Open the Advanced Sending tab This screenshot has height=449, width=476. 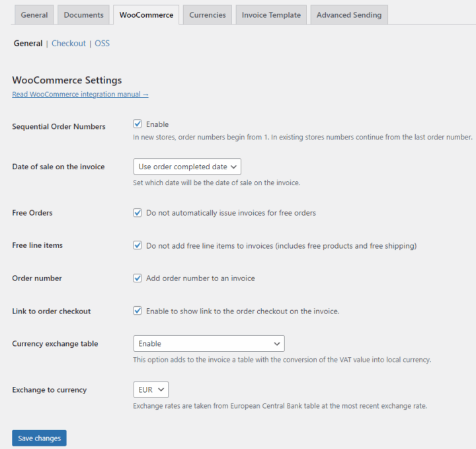coord(348,15)
